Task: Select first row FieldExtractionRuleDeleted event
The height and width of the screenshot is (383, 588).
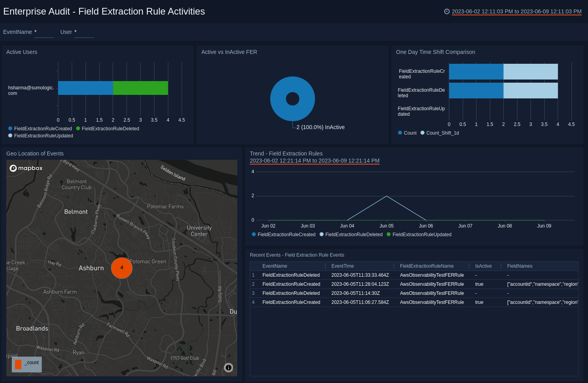Action: click(291, 275)
